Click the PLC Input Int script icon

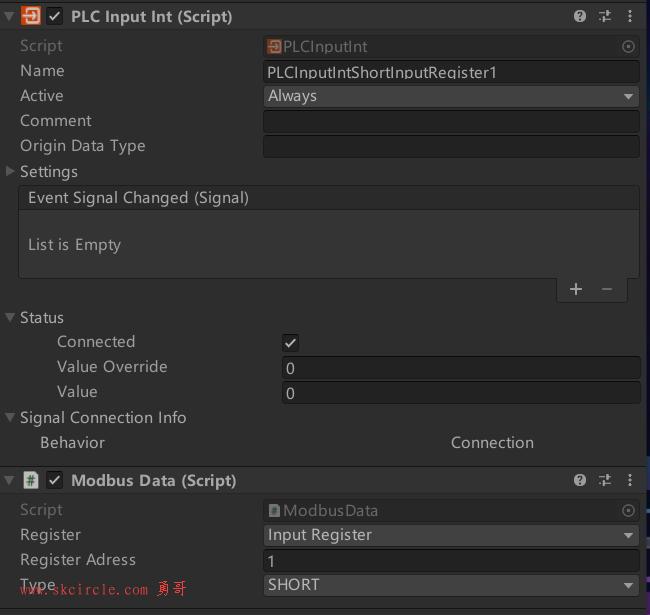pyautogui.click(x=31, y=16)
